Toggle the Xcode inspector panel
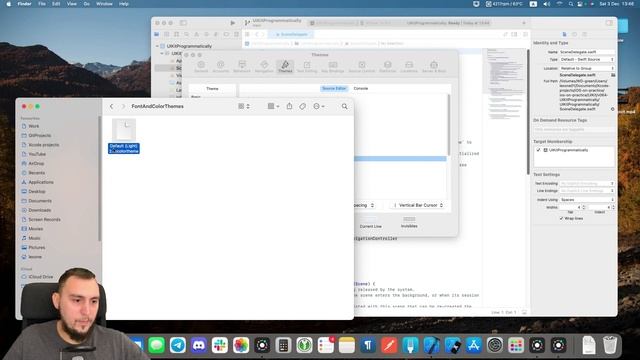This screenshot has width=640, height=360. point(609,23)
